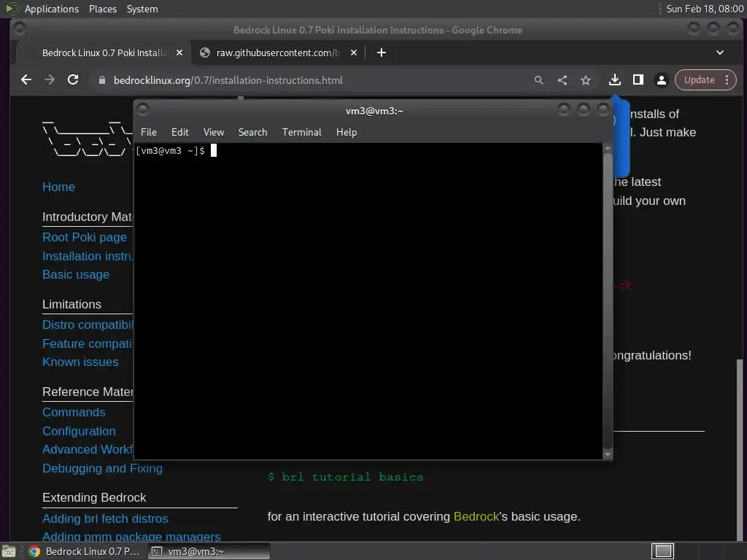Share this page via share icon
The height and width of the screenshot is (560, 747).
pyautogui.click(x=562, y=80)
